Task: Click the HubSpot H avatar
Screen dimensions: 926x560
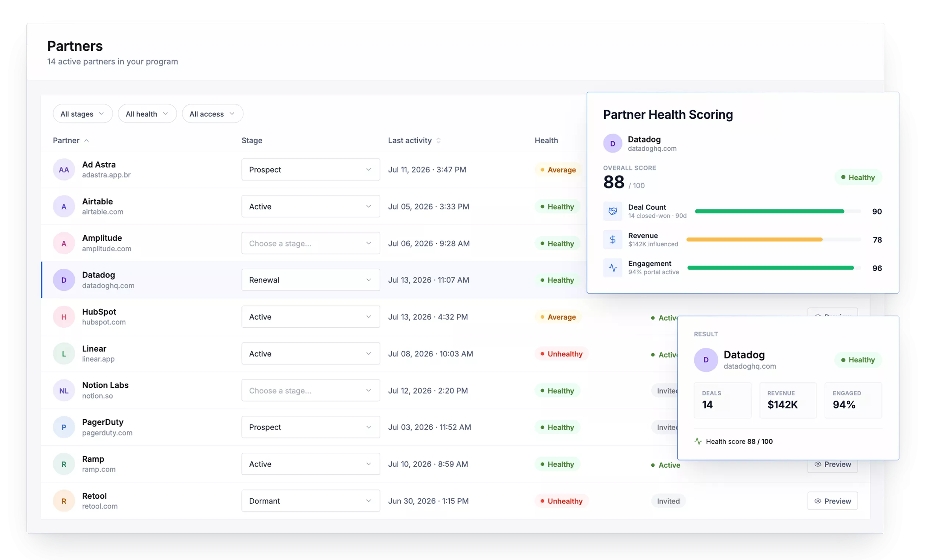Action: 64,317
